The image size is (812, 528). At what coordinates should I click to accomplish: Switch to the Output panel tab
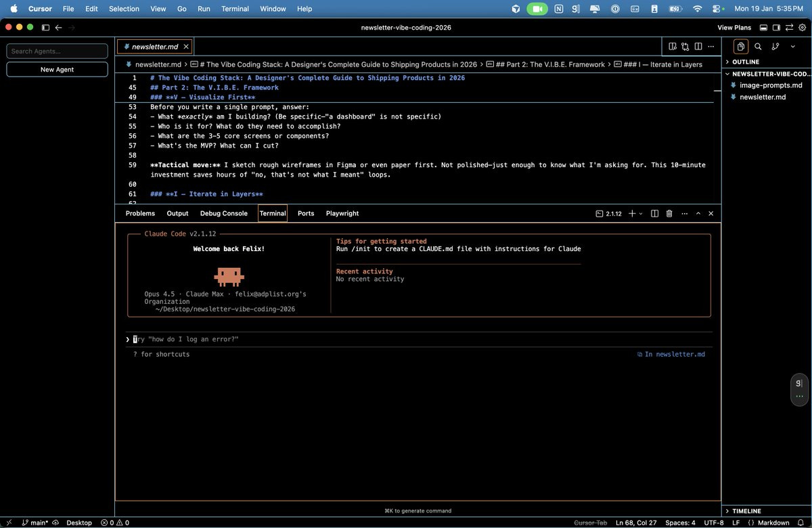click(x=177, y=213)
